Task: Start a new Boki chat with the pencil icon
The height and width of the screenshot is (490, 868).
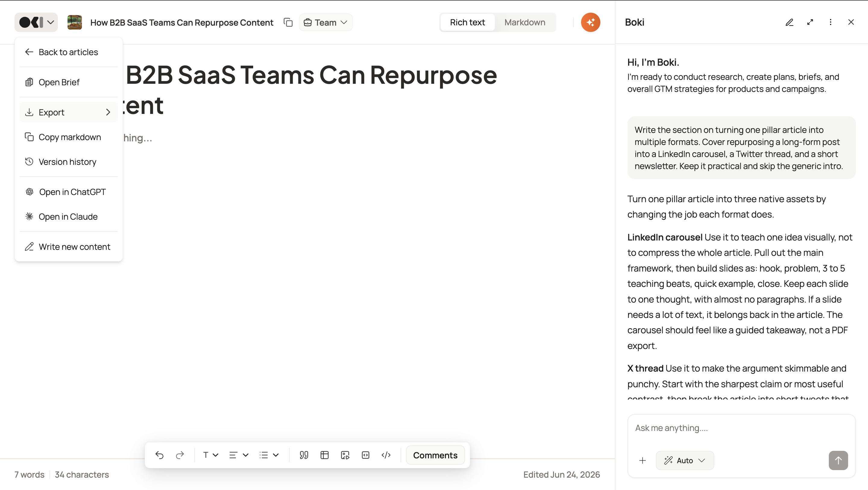Action: click(x=789, y=22)
